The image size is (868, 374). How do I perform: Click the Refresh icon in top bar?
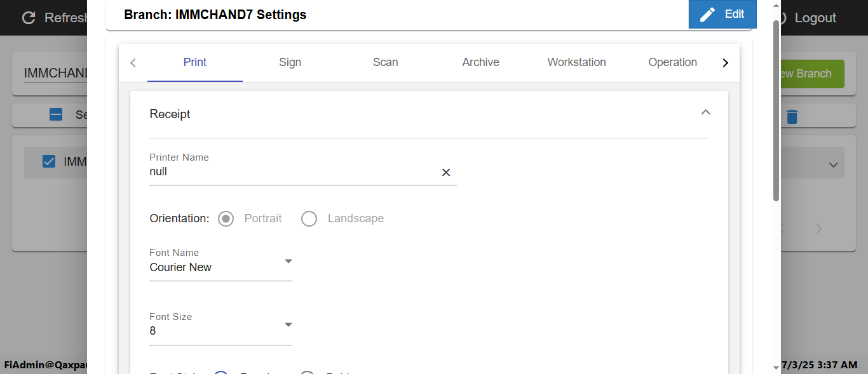29,18
